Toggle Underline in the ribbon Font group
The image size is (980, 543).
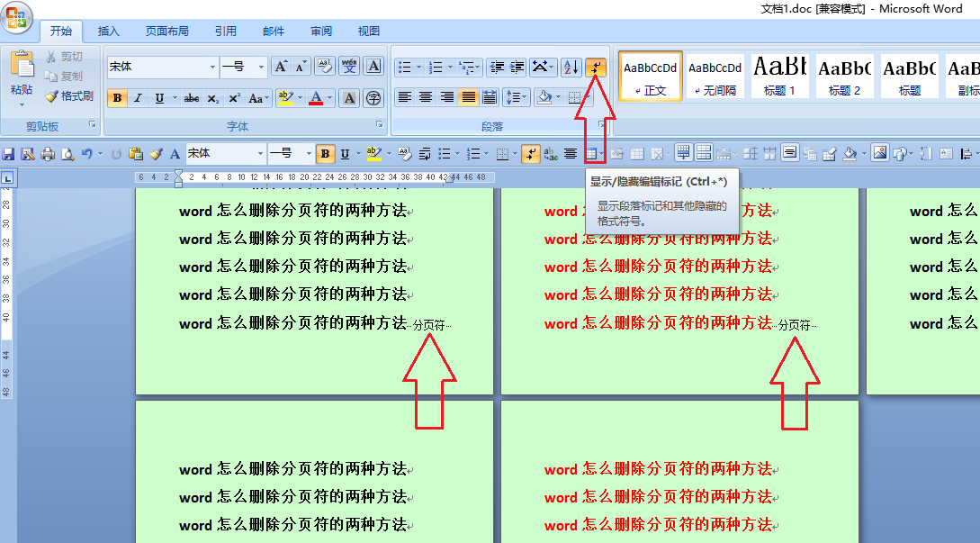(x=159, y=98)
